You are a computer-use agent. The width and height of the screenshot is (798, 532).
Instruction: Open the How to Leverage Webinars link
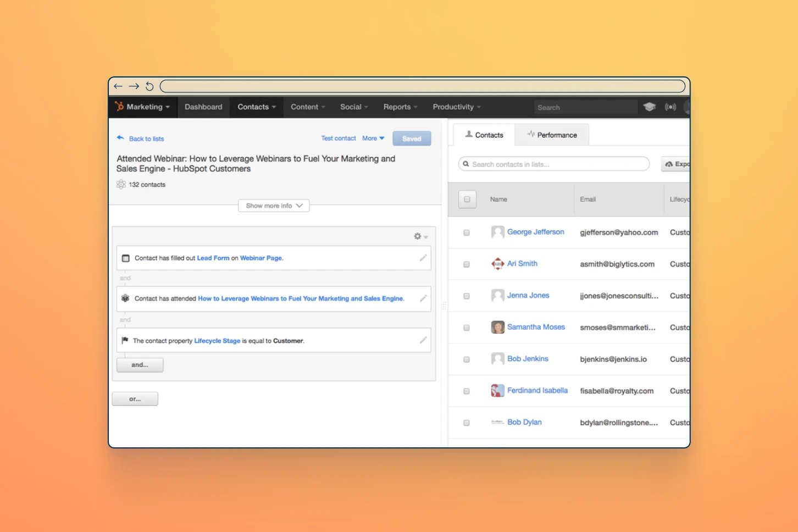pos(301,298)
